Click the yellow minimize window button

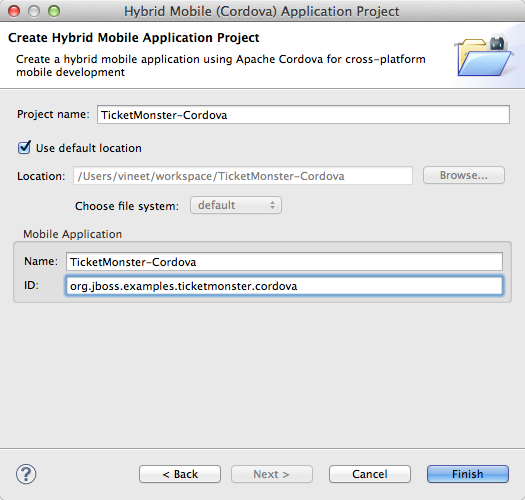pyautogui.click(x=34, y=11)
